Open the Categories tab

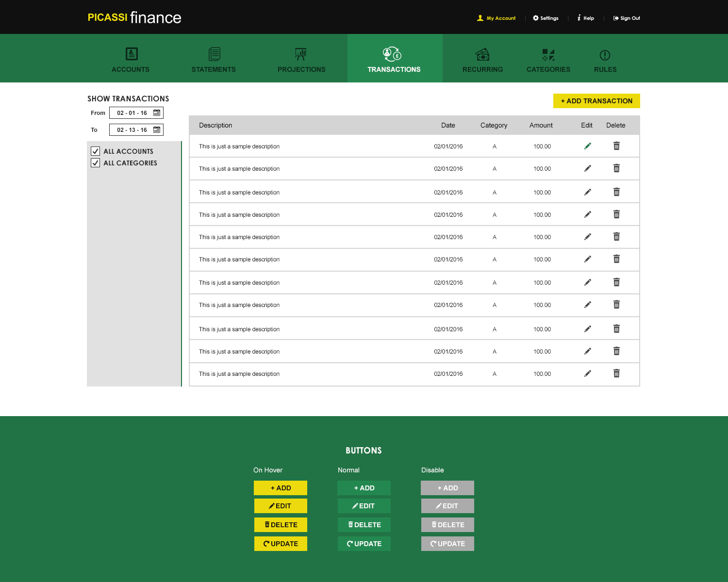[x=548, y=59]
